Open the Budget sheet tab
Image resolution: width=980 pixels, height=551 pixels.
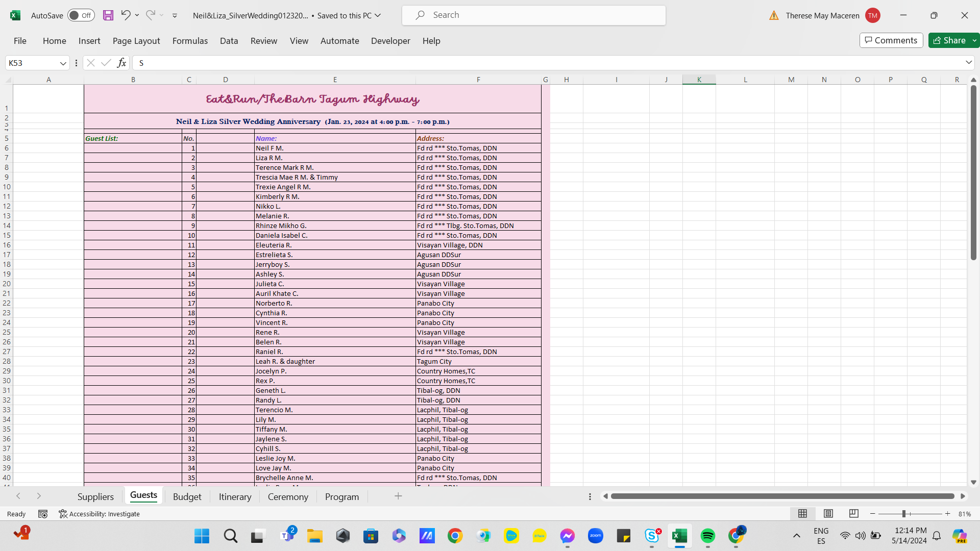click(187, 497)
